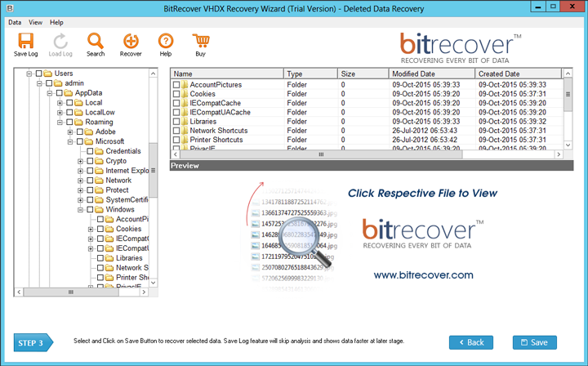The image size is (588, 366).
Task: Expand the Local folder node
Action: tap(60, 103)
